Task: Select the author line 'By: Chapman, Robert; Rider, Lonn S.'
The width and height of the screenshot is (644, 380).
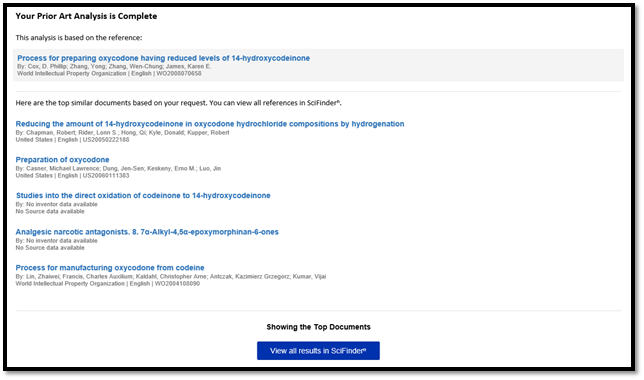Action: [122, 133]
